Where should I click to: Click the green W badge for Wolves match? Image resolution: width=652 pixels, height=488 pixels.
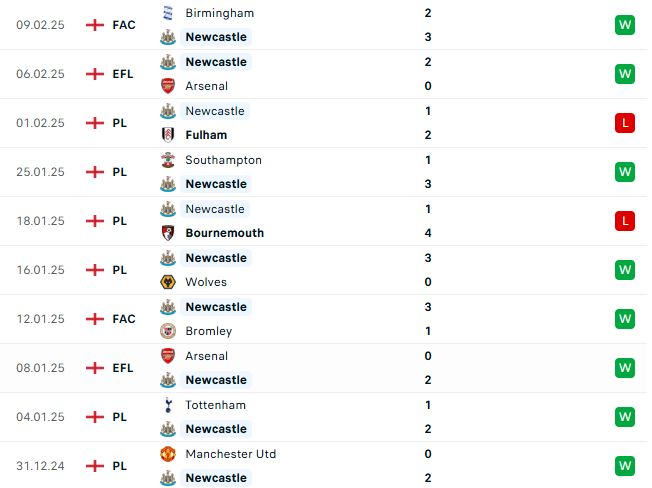tap(625, 270)
